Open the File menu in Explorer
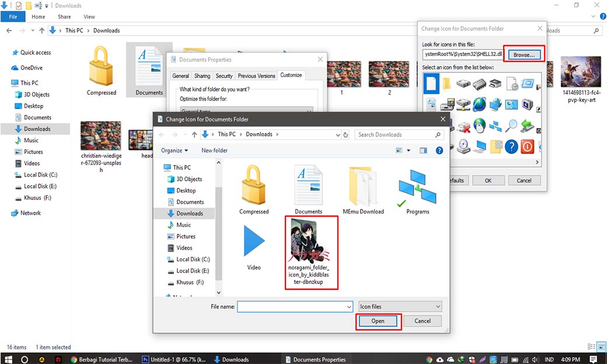This screenshot has width=607, height=364. [x=13, y=17]
